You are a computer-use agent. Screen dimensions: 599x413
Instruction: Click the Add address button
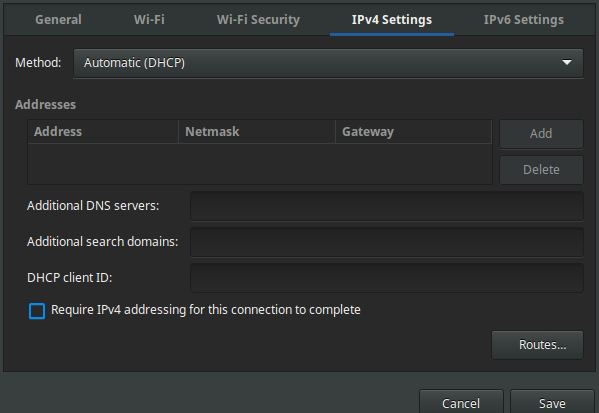[541, 134]
